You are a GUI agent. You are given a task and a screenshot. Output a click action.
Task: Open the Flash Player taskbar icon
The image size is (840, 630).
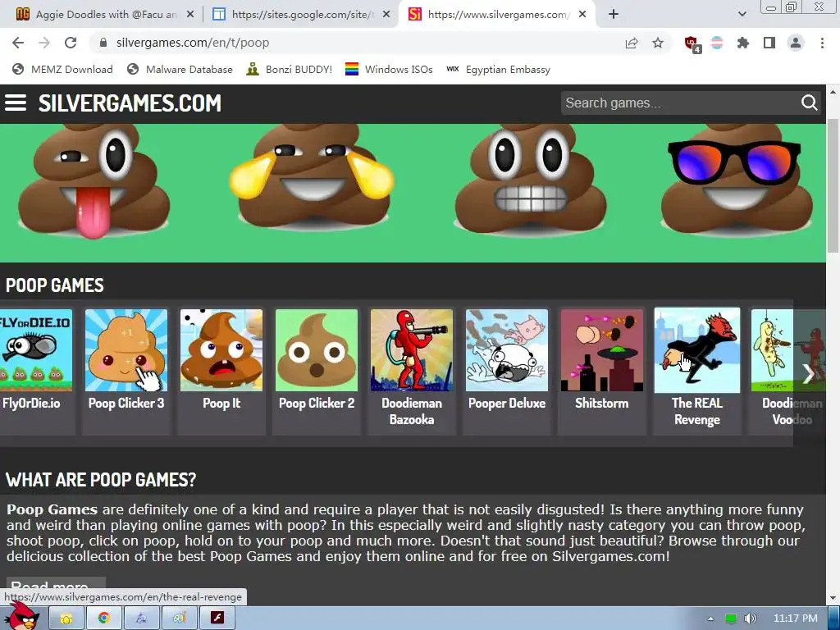(x=217, y=619)
